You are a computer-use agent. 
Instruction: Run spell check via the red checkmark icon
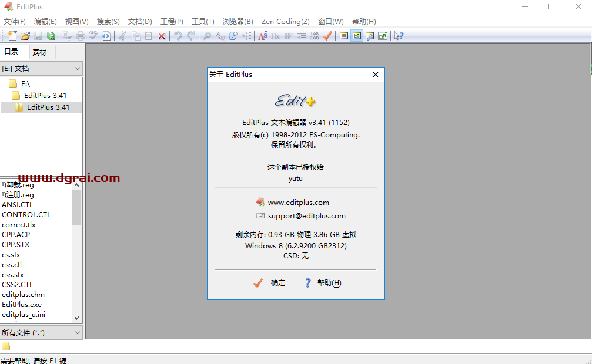click(x=327, y=36)
